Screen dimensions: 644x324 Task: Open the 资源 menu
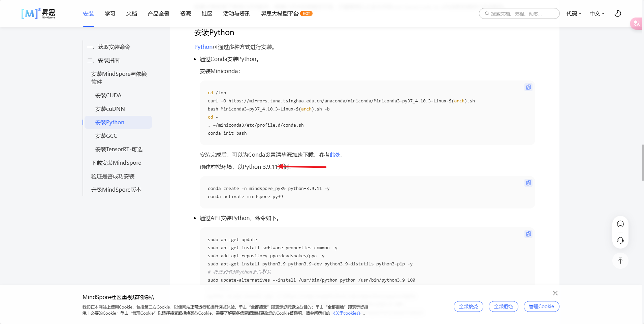tap(186, 13)
